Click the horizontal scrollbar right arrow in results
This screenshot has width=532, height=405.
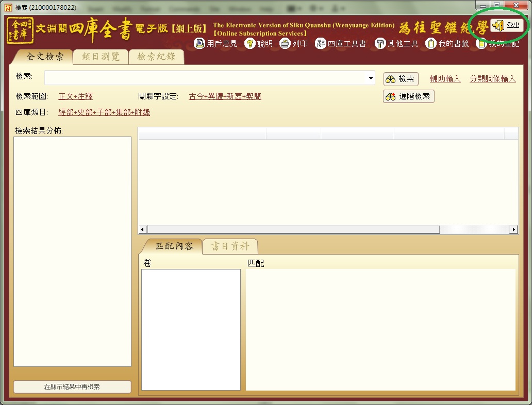point(513,229)
